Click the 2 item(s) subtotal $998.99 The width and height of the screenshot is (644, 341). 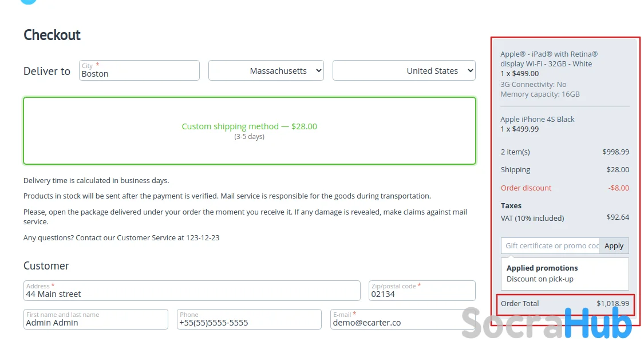click(615, 152)
